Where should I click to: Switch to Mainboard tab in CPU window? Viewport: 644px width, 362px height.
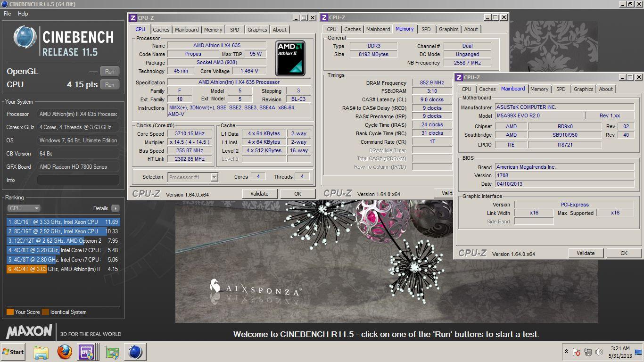(187, 30)
